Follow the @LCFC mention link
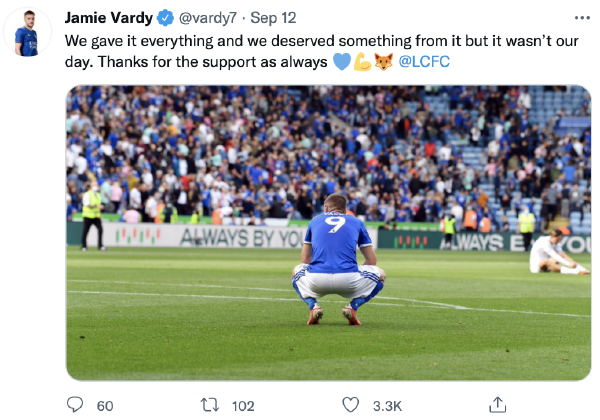This screenshot has height=420, width=600. tap(424, 62)
